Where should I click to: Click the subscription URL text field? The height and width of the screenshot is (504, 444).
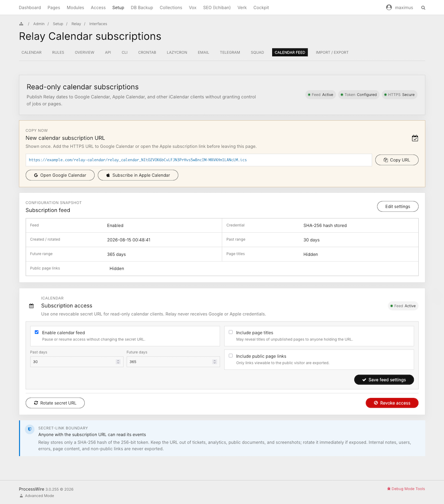click(199, 160)
